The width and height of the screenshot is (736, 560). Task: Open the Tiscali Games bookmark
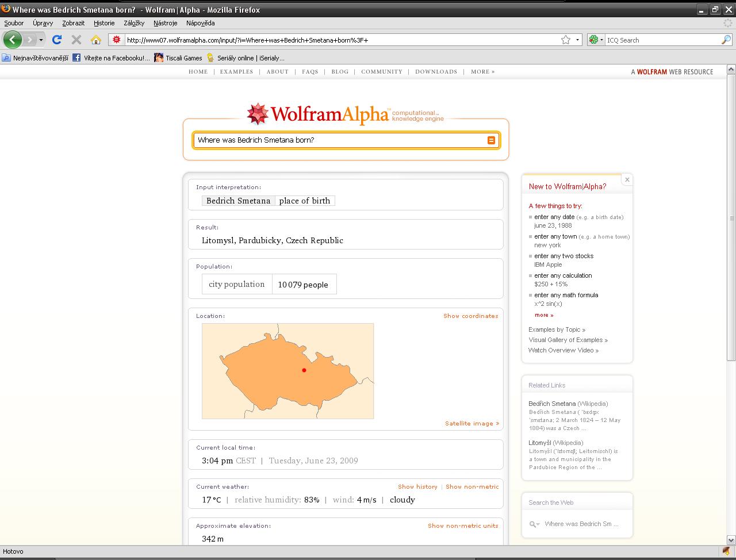[178, 57]
